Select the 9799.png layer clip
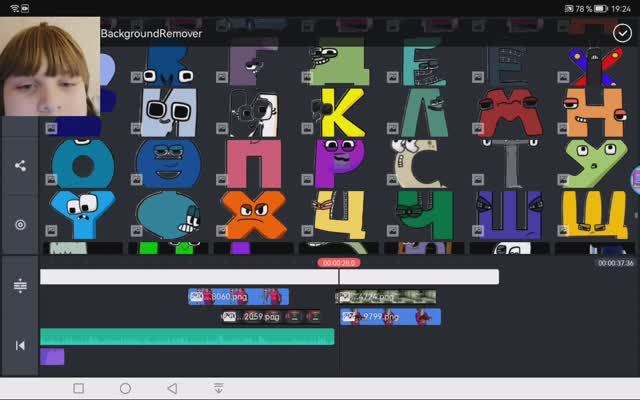This screenshot has height=400, width=640. 390,317
